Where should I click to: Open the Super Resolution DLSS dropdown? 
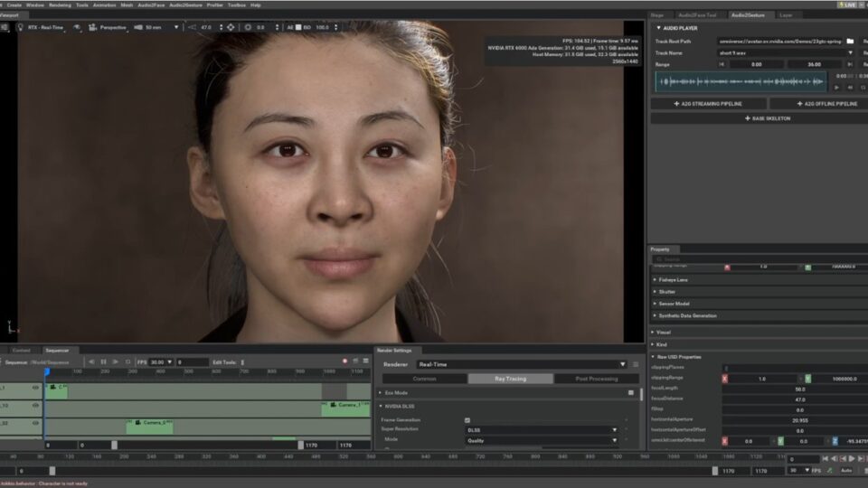point(542,430)
